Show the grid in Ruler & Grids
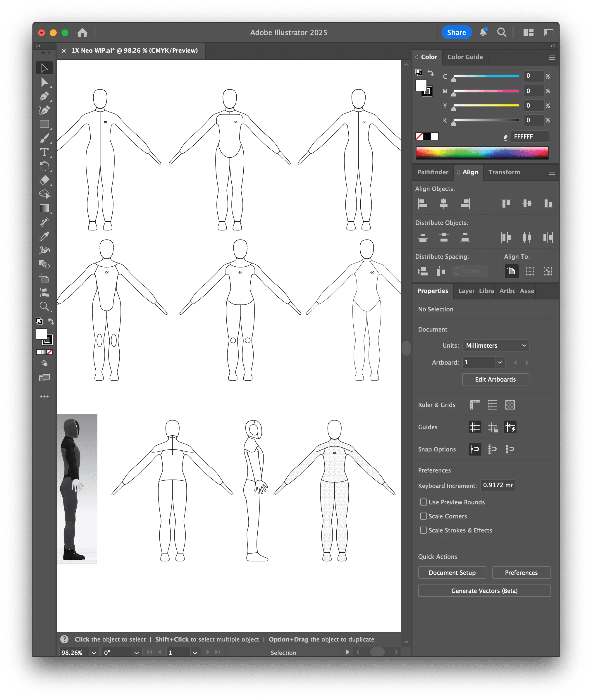592x700 pixels. [x=492, y=405]
